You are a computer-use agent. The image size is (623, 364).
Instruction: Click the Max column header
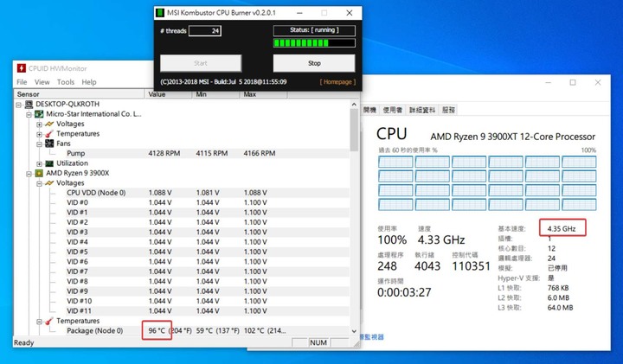pyautogui.click(x=263, y=94)
